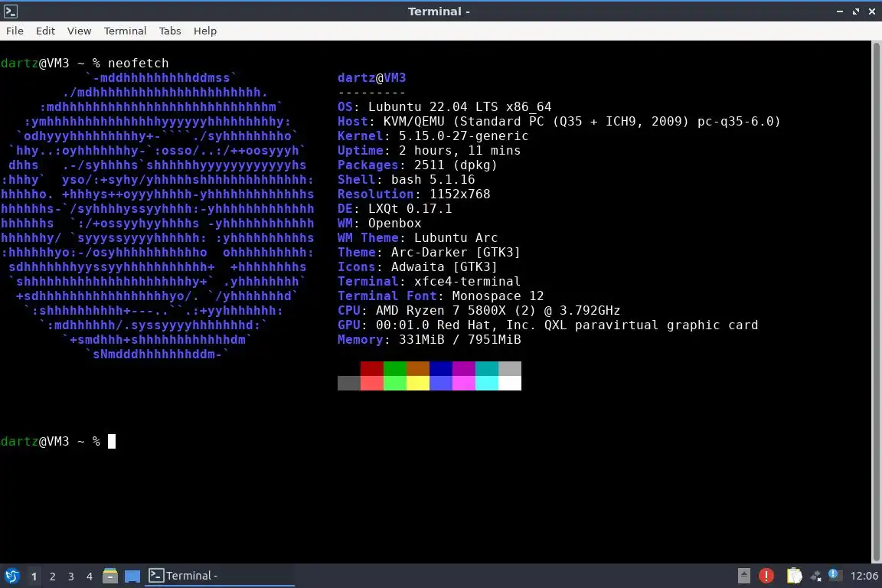This screenshot has width=882, height=588.
Task: Click the 'WM: Openbox' line
Action: pyautogui.click(x=380, y=224)
